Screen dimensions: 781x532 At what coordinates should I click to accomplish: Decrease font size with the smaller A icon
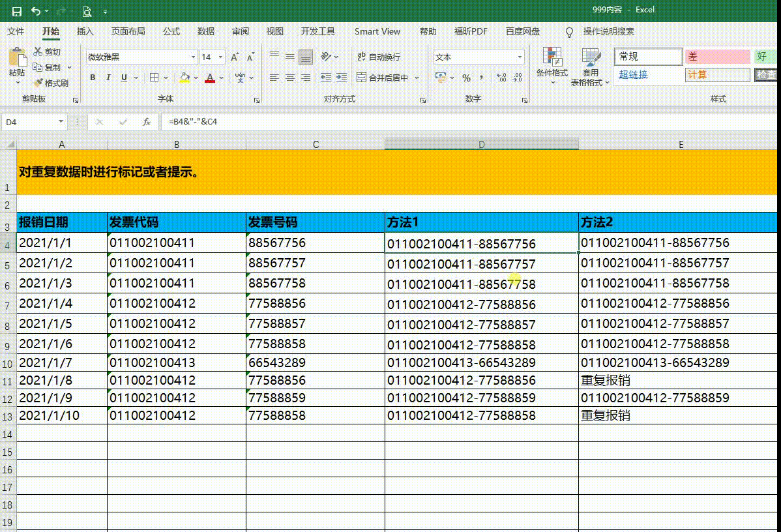coord(250,57)
